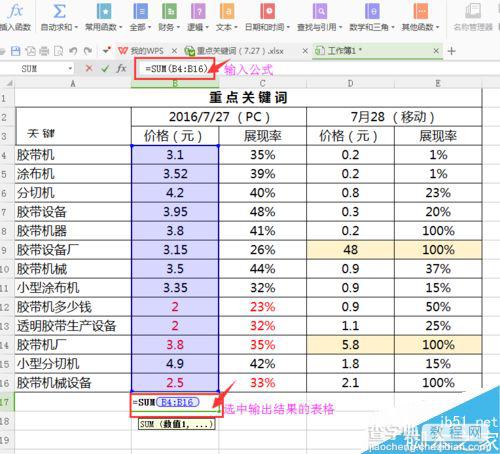
Task: Click the red price cell 2.5
Action: coord(175,383)
